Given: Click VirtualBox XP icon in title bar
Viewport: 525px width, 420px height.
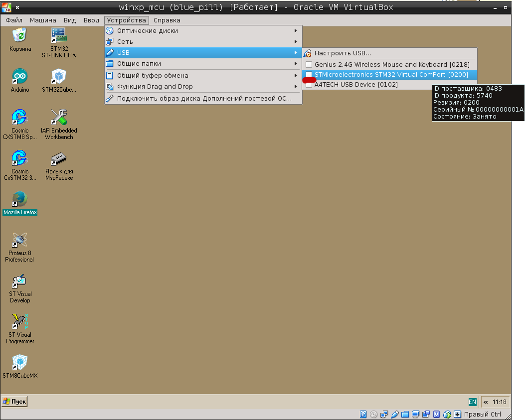Looking at the screenshot, I should [6, 7].
